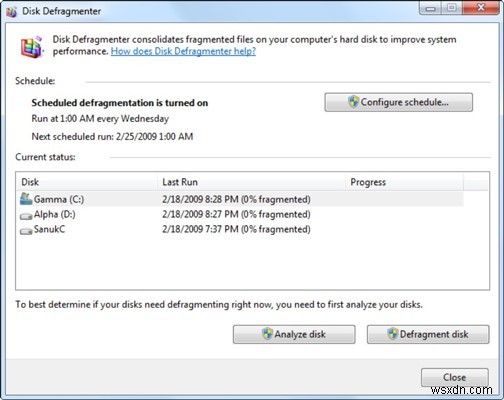Open How does Disk Defragmenter help link
Image resolution: width=504 pixels, height=400 pixels.
(183, 51)
